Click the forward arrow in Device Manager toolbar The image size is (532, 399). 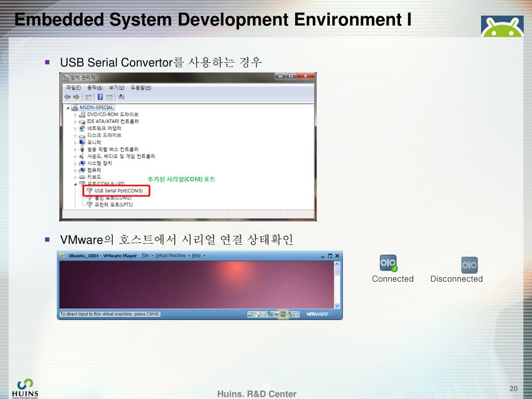pos(76,97)
